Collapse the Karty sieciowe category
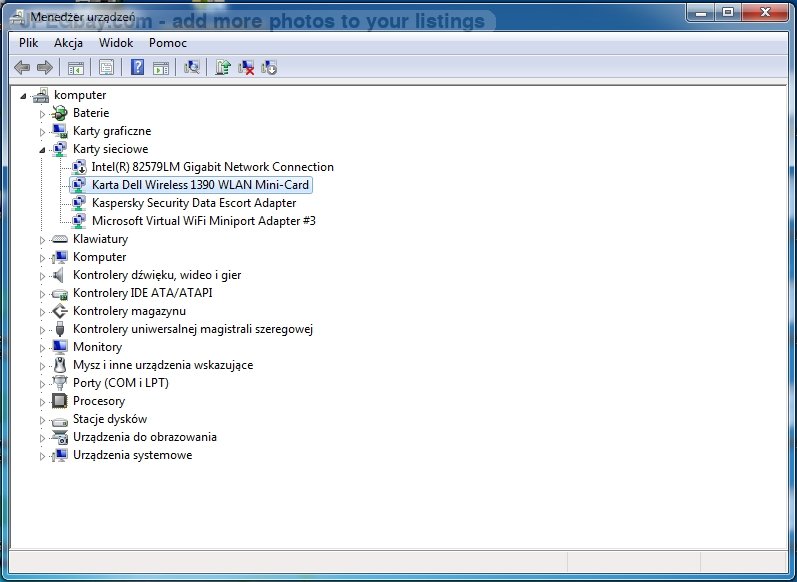Screen dimensions: 797x582 [x=42, y=150]
